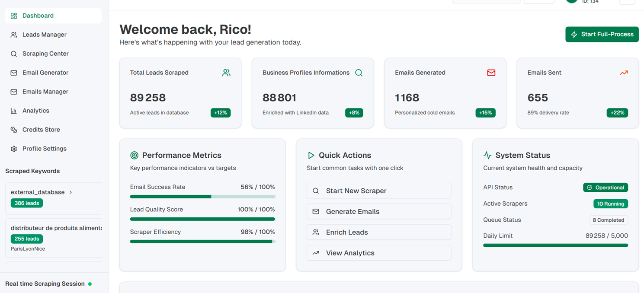Click the gear icon for Profile Settings
Screen dimensions: 644x293
coord(14,149)
